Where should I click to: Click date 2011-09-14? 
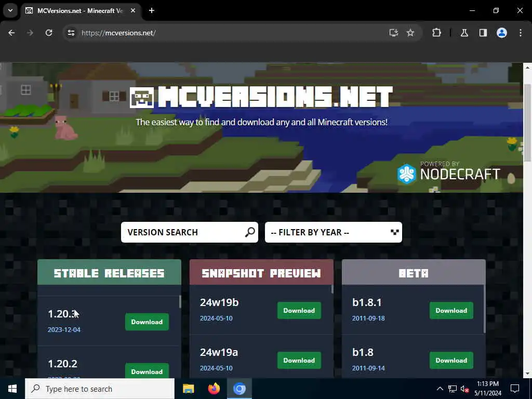[x=368, y=368]
